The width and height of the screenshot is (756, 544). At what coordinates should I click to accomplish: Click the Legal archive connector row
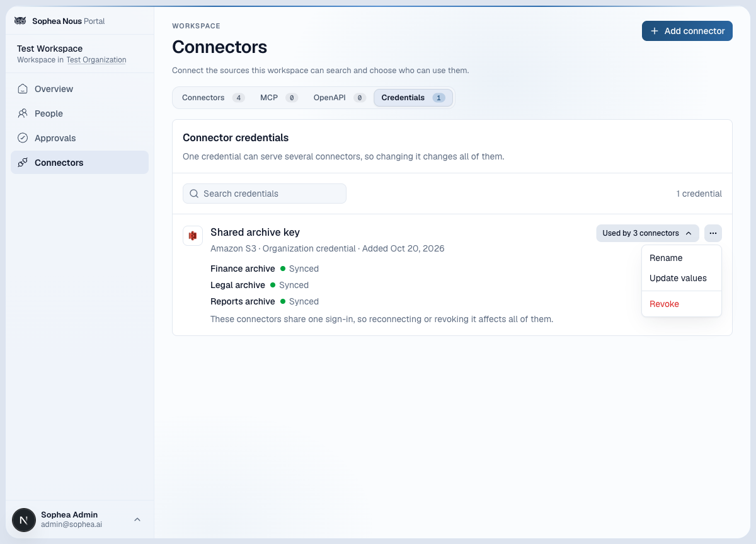[x=260, y=285]
